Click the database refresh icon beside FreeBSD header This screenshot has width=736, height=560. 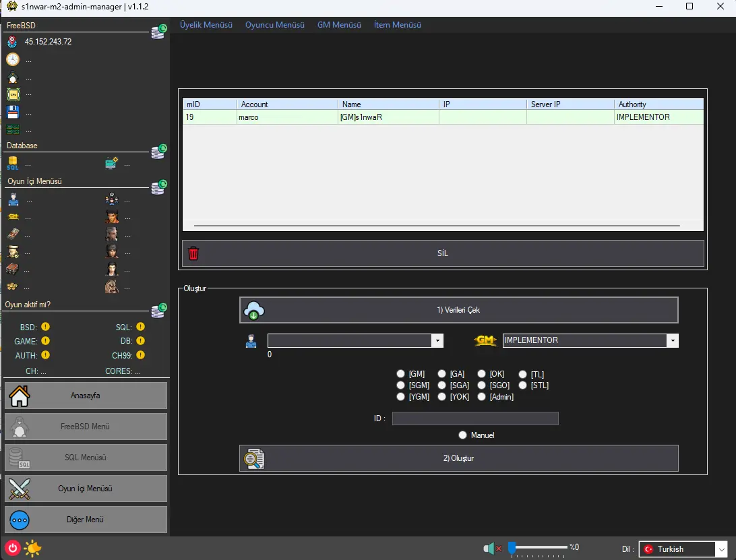pos(158,31)
